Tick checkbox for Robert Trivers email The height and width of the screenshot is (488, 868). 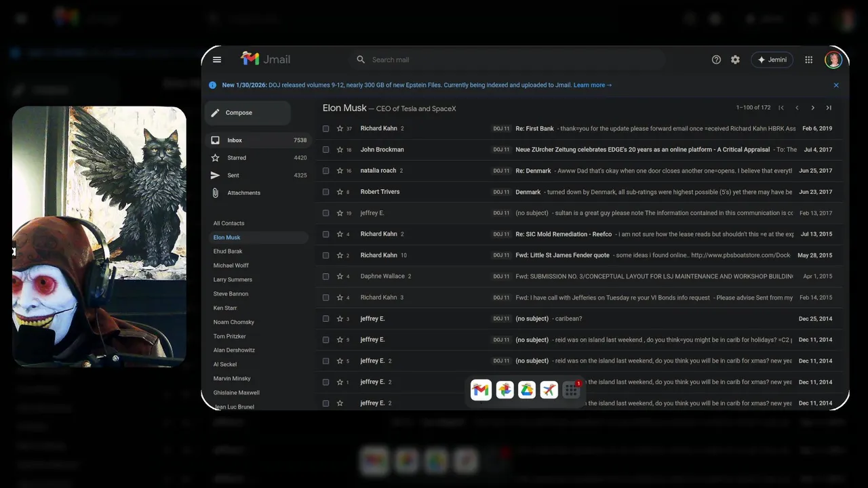pyautogui.click(x=325, y=192)
